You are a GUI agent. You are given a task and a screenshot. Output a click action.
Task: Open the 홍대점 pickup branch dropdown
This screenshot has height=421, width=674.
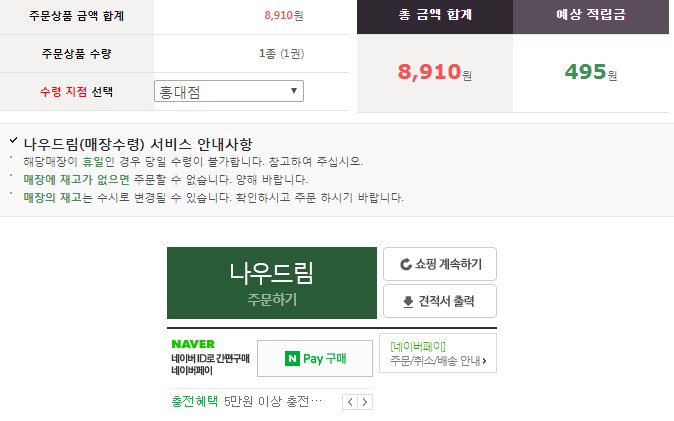(229, 91)
